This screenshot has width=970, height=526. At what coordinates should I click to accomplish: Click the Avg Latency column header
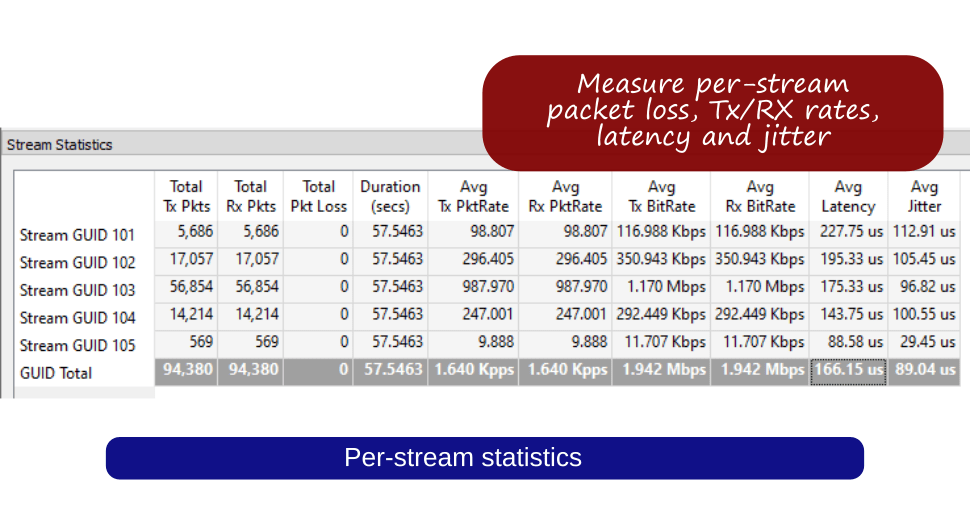(848, 196)
